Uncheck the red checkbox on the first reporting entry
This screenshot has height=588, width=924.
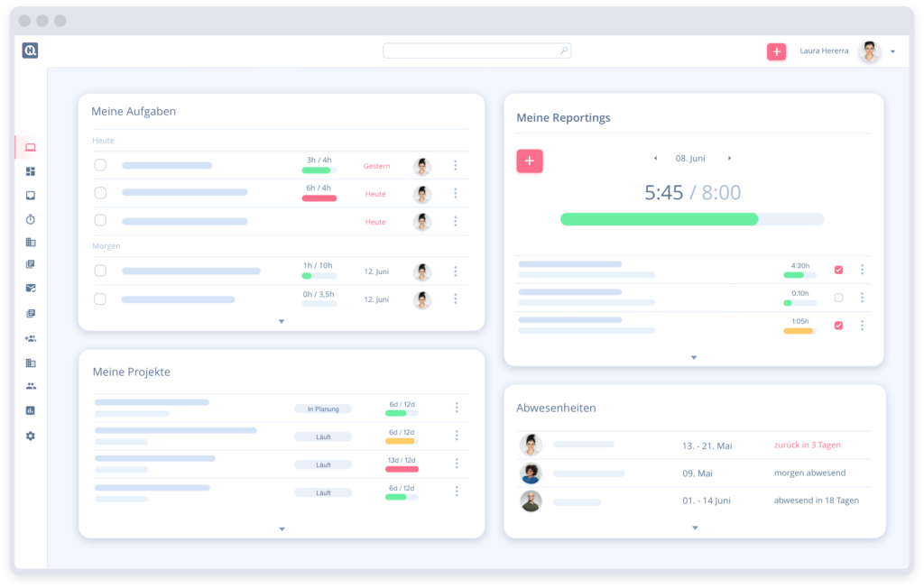(x=837, y=269)
